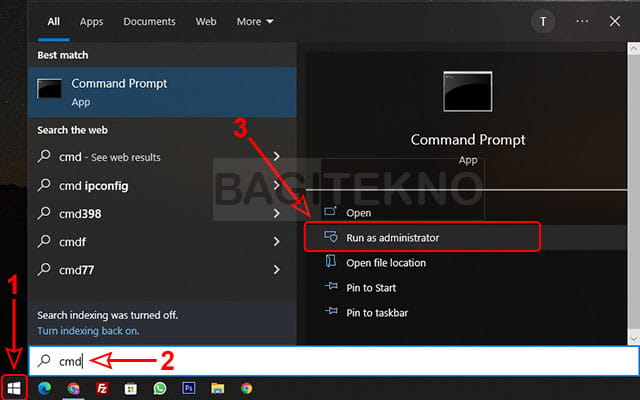Open the Command Prompt best match result
The height and width of the screenshot is (400, 640).
coord(162,92)
